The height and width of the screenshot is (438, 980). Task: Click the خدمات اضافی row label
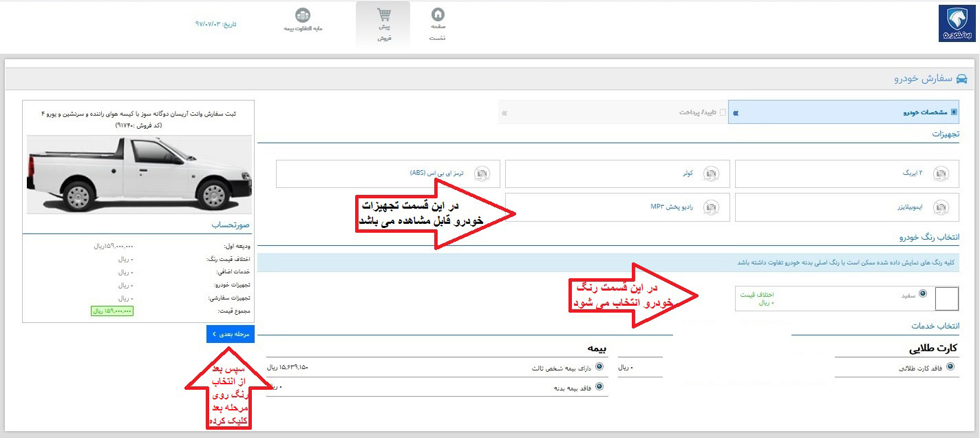pos(234,272)
